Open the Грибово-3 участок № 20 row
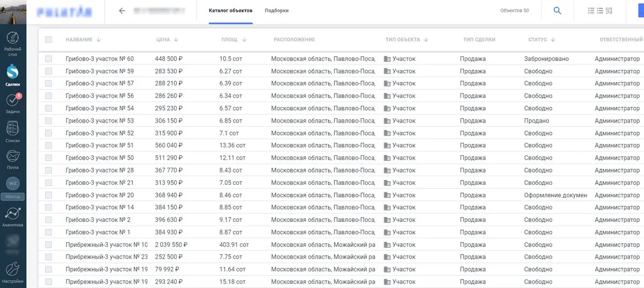This screenshot has height=288, width=644. click(99, 195)
